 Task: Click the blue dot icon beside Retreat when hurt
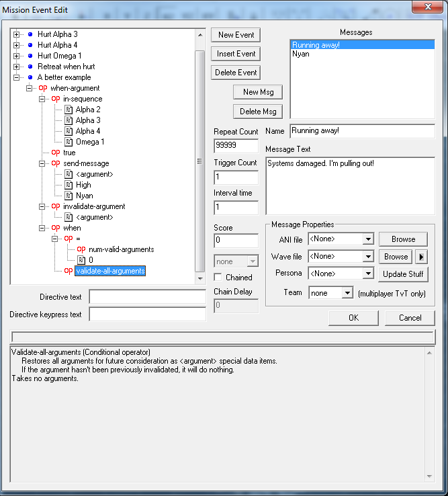point(30,67)
